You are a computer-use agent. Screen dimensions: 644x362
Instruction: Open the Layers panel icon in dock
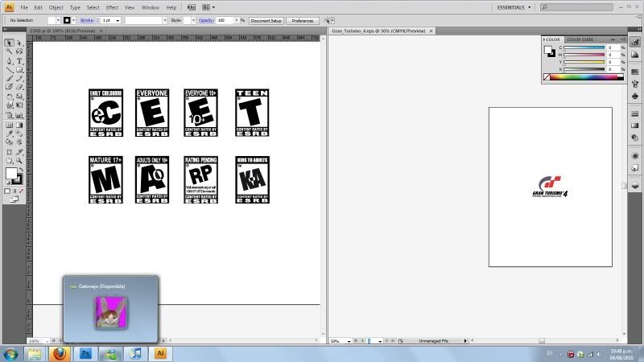pos(635,186)
